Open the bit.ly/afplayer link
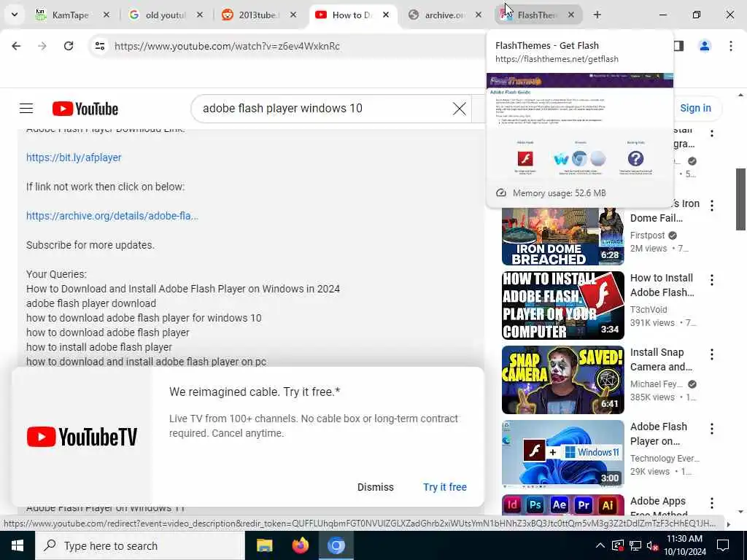 (74, 157)
